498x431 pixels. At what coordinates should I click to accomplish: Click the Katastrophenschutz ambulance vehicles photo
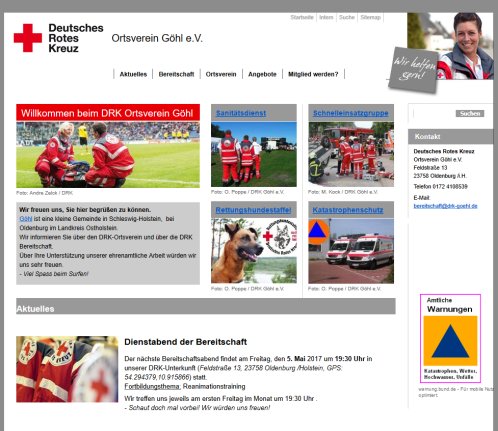coord(351,251)
